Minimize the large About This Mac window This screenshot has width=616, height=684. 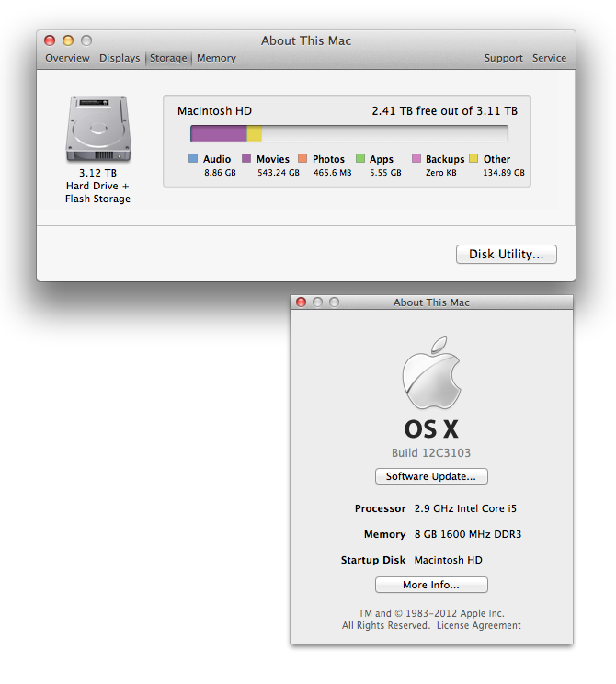[68, 40]
